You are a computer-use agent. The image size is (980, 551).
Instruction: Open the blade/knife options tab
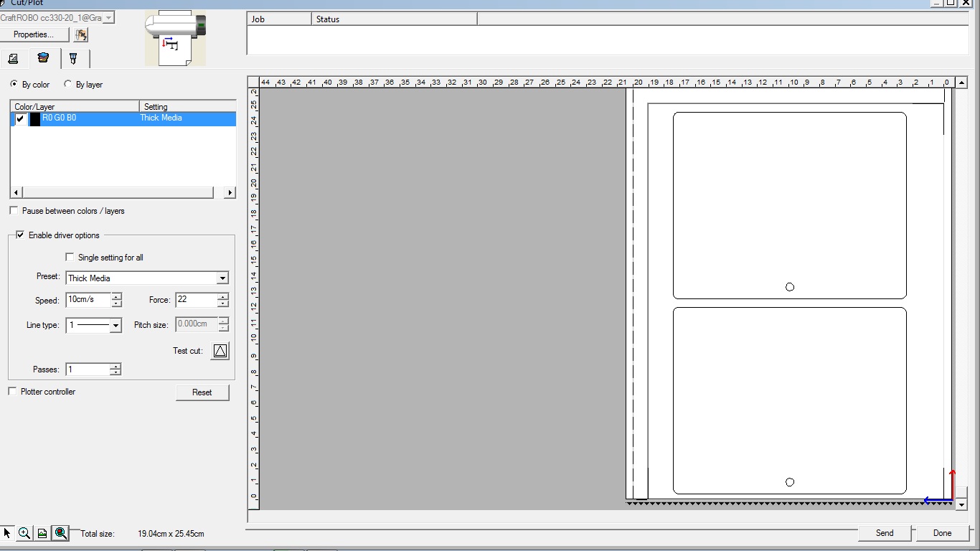point(73,59)
